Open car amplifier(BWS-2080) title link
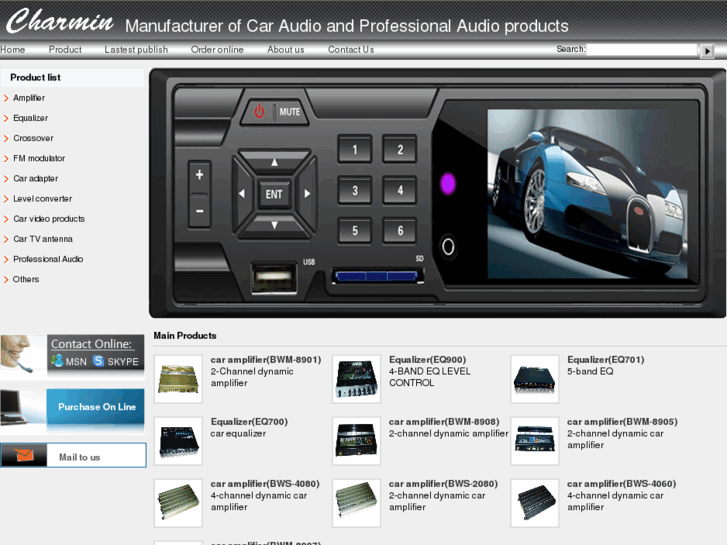This screenshot has height=545, width=727. coord(443,484)
